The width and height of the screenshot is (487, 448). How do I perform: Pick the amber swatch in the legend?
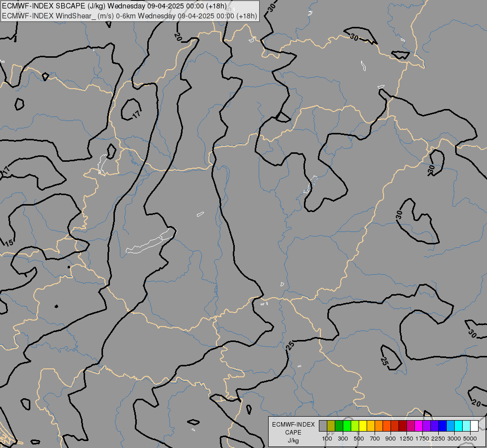coord(371,426)
